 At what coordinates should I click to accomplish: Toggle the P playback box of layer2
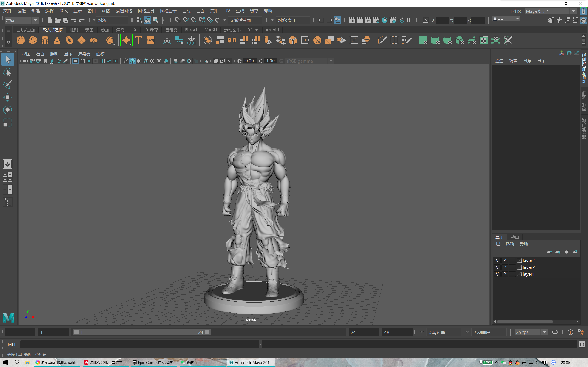(505, 267)
